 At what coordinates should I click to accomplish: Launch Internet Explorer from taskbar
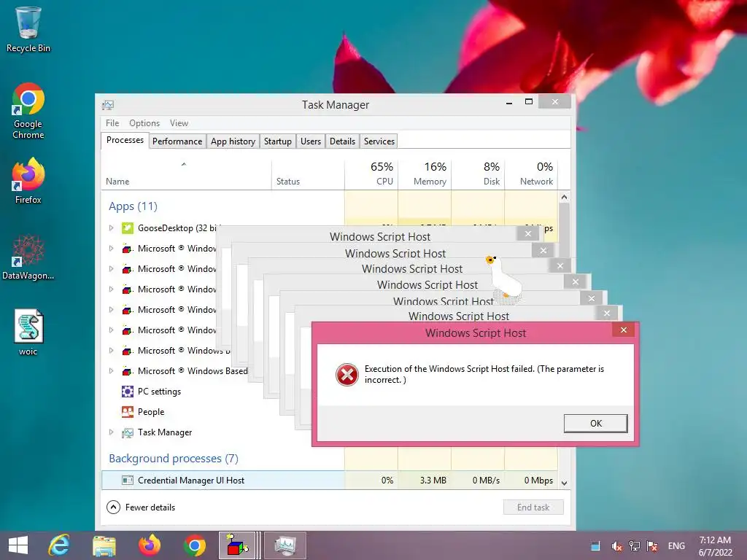58,545
